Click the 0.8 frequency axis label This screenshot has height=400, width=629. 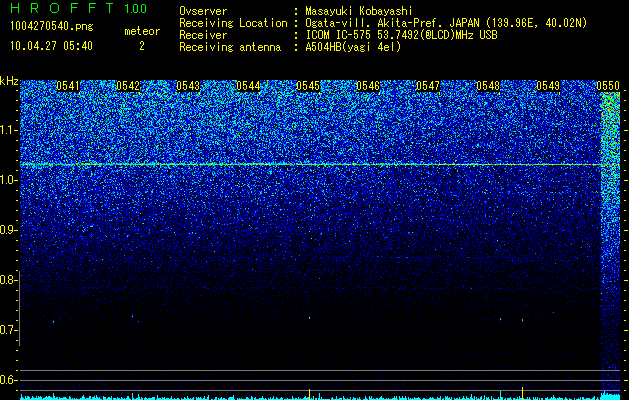(x=8, y=280)
